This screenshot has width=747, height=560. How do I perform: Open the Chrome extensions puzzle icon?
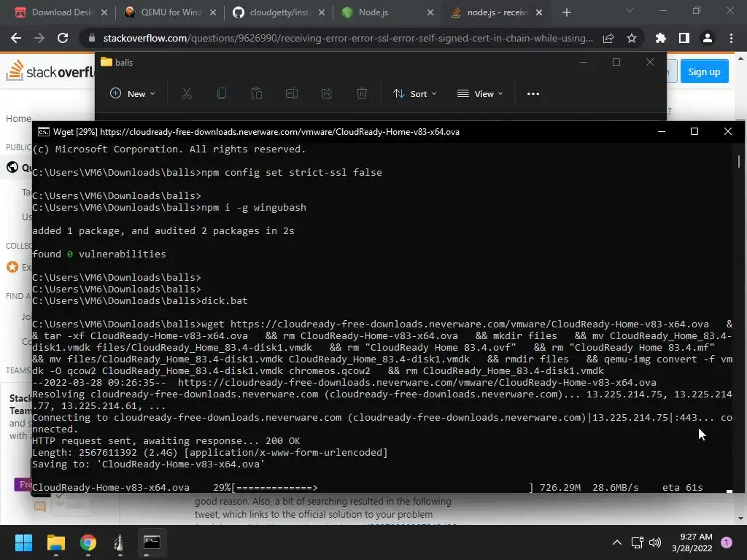tap(660, 38)
